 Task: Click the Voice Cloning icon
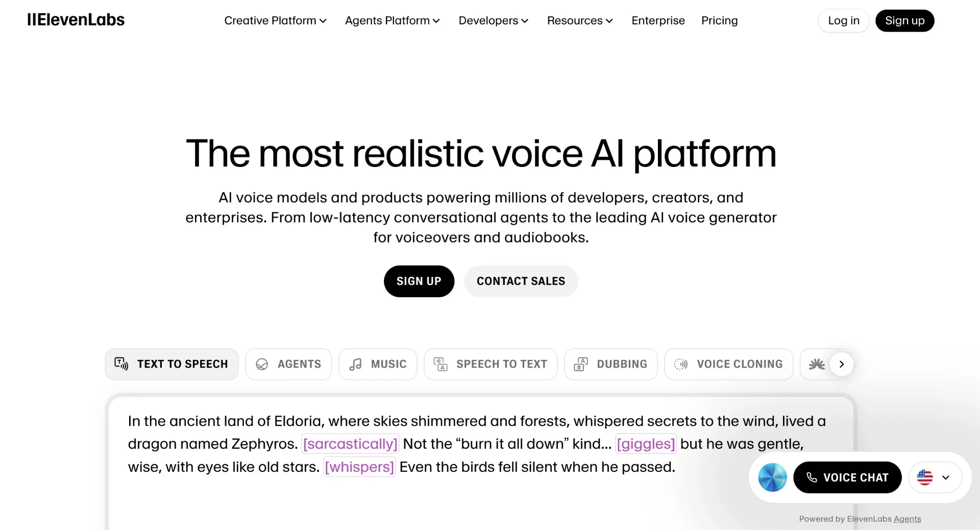(x=681, y=364)
